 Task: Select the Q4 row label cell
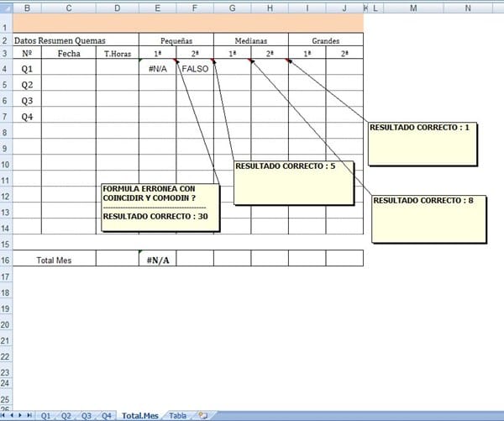coord(28,115)
